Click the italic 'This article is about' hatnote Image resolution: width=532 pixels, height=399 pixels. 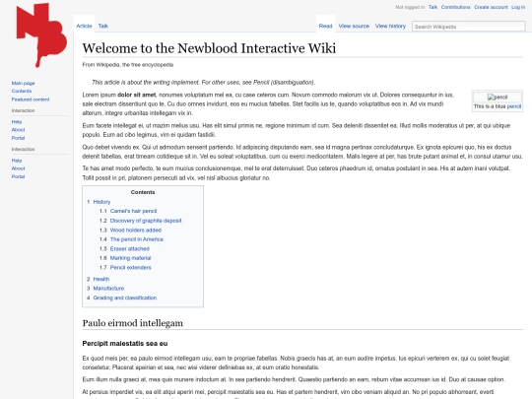tap(204, 83)
